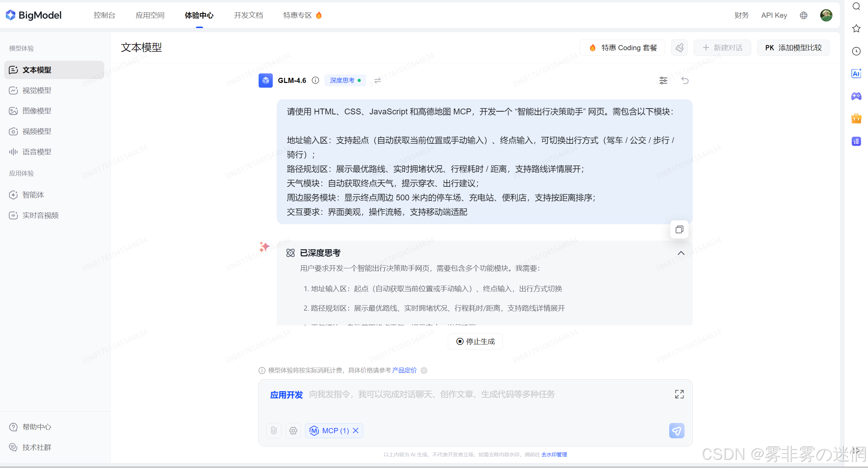Open GLM-4.6 model info icon
Image resolution: width=868 pixels, height=468 pixels.
click(315, 81)
